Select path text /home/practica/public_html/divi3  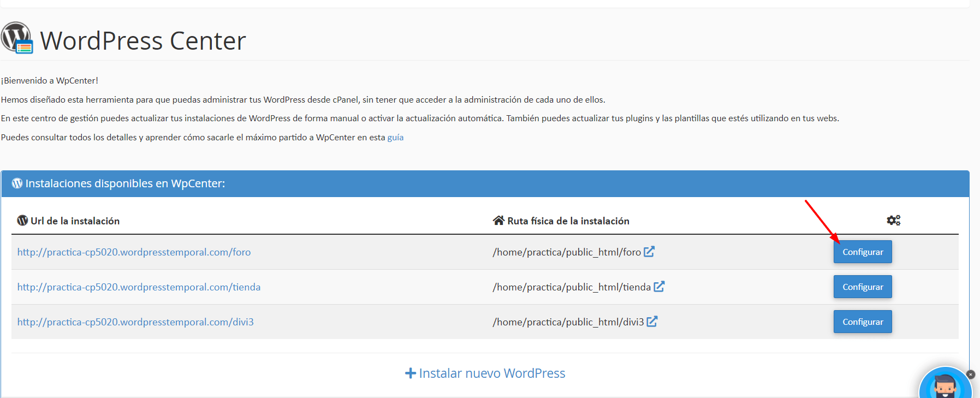pyautogui.click(x=568, y=322)
